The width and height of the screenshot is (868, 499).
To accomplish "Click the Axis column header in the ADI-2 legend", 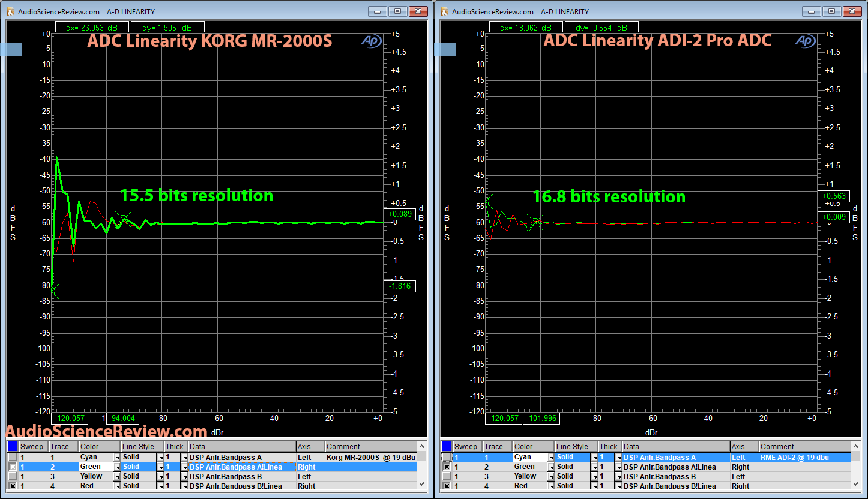I will pos(744,447).
